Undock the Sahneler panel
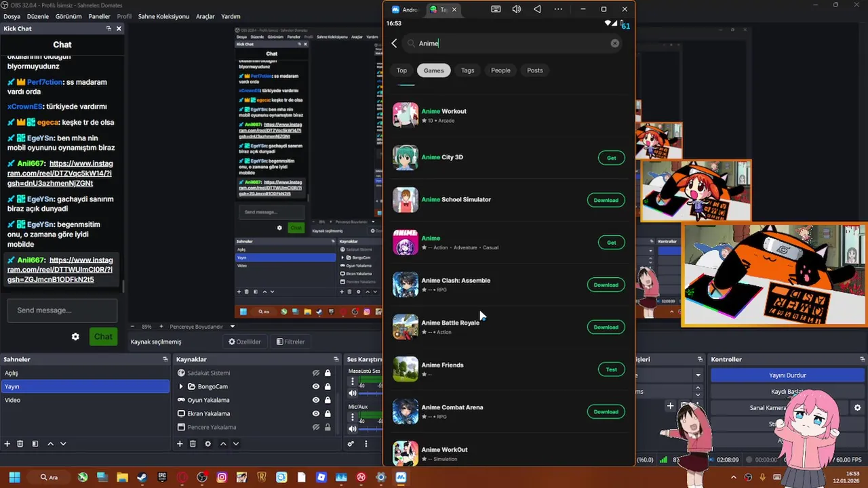 165,359
